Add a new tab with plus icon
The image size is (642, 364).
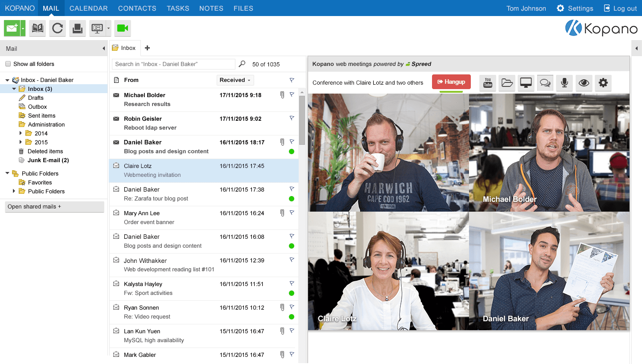[148, 48]
